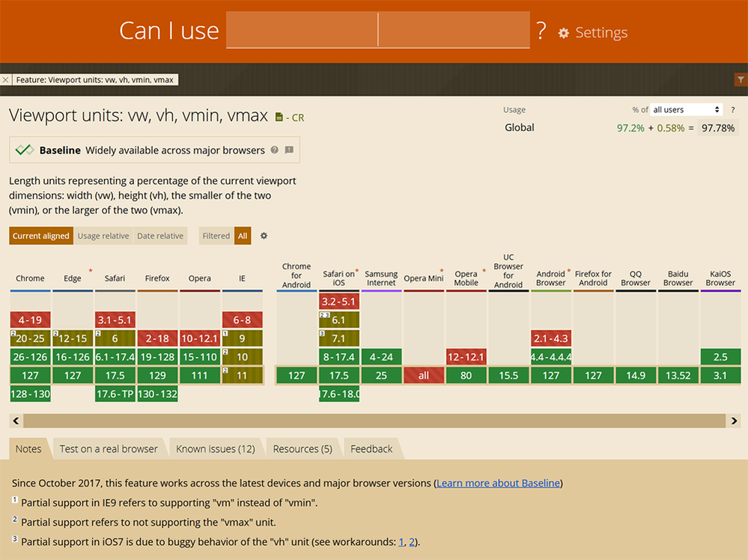Click the Baseline checkmark icon

tap(24, 150)
